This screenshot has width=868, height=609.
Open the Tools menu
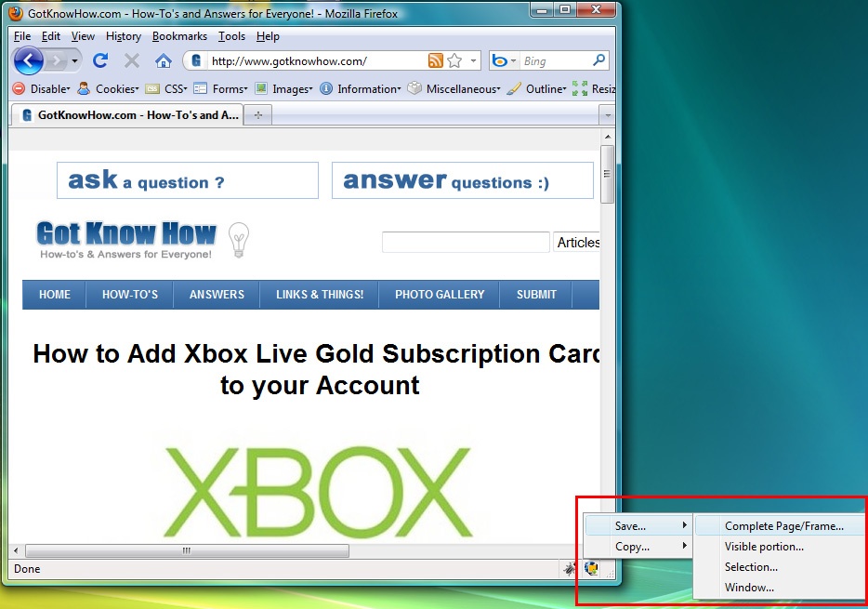pyautogui.click(x=231, y=36)
